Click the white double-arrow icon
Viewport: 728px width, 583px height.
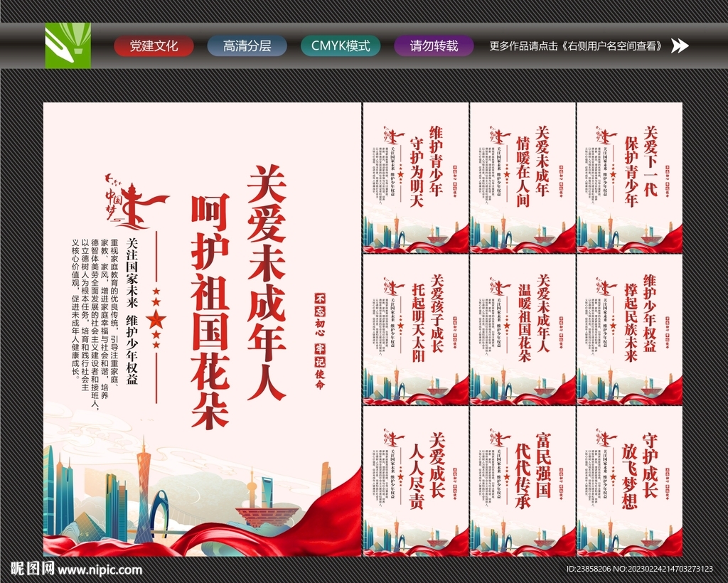[x=680, y=46]
